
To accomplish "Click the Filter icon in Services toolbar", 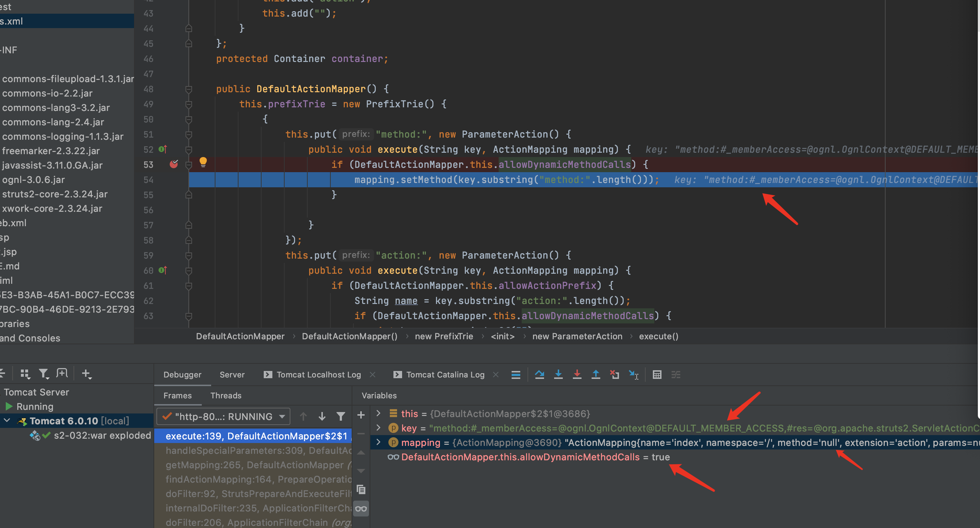I will coord(44,373).
